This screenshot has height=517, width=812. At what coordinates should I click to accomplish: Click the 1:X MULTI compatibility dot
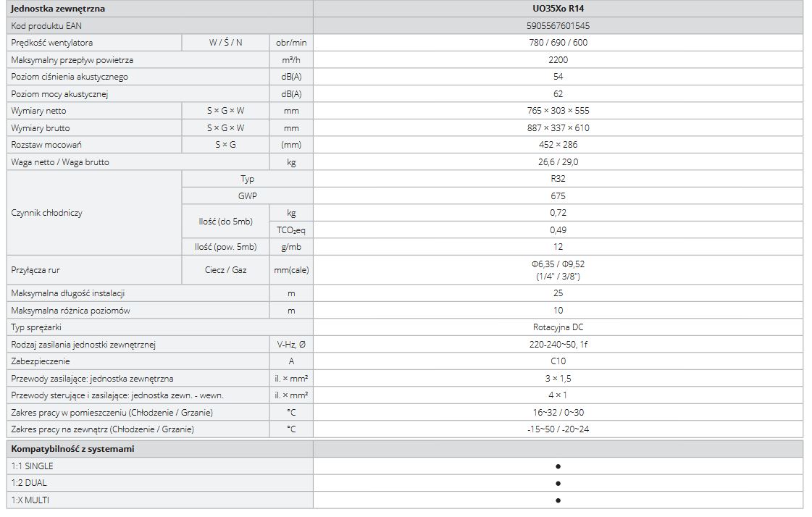[558, 500]
